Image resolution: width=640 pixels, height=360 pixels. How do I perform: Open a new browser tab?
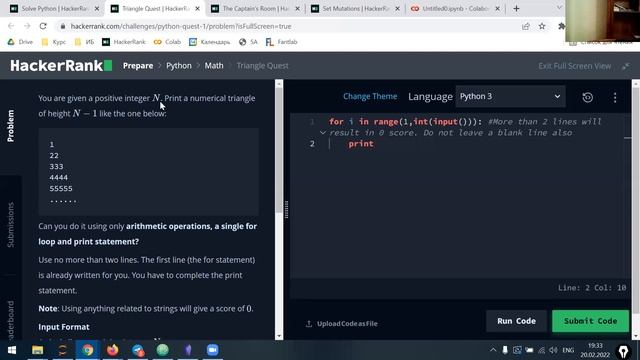point(516,8)
